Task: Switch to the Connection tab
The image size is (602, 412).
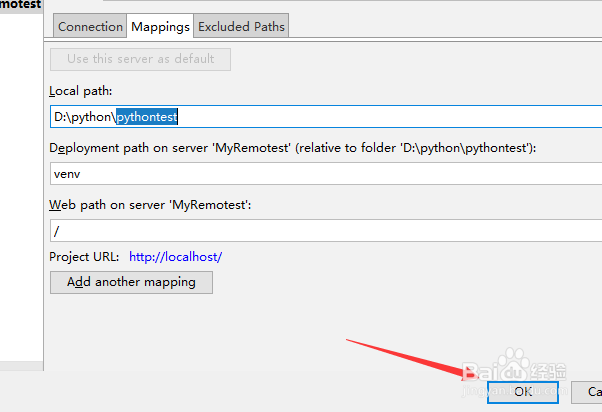Action: pos(90,26)
